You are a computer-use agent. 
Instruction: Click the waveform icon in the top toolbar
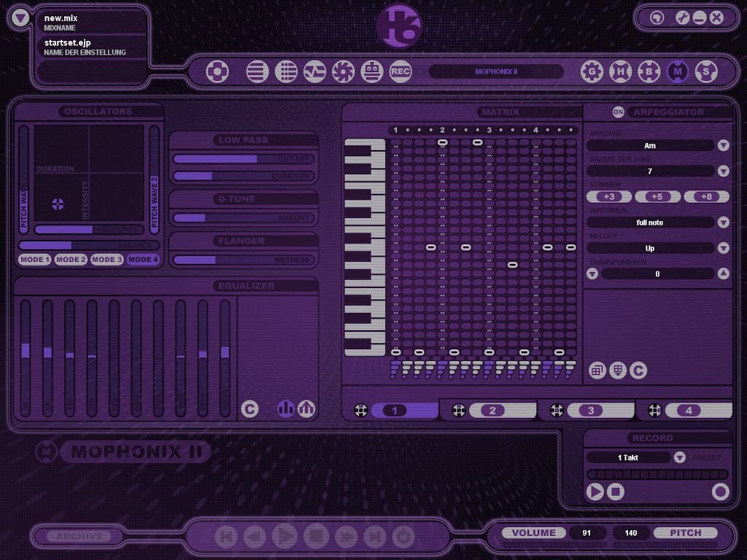coord(314,71)
